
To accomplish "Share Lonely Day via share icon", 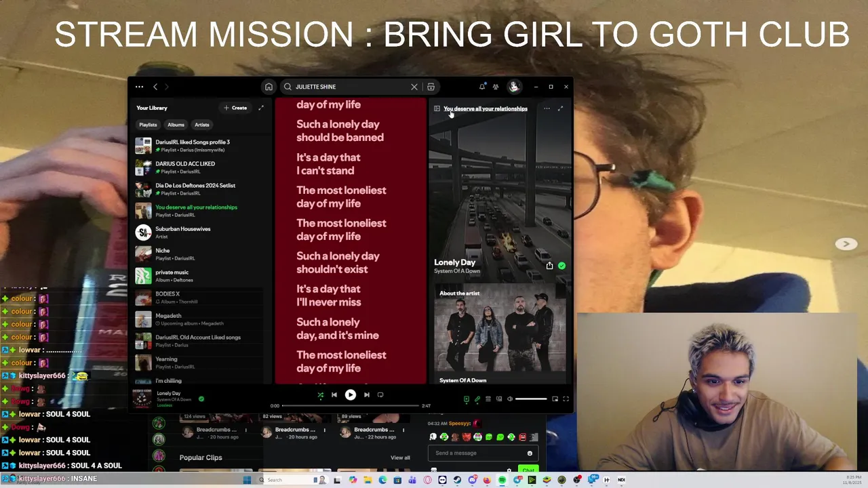I will (x=549, y=266).
